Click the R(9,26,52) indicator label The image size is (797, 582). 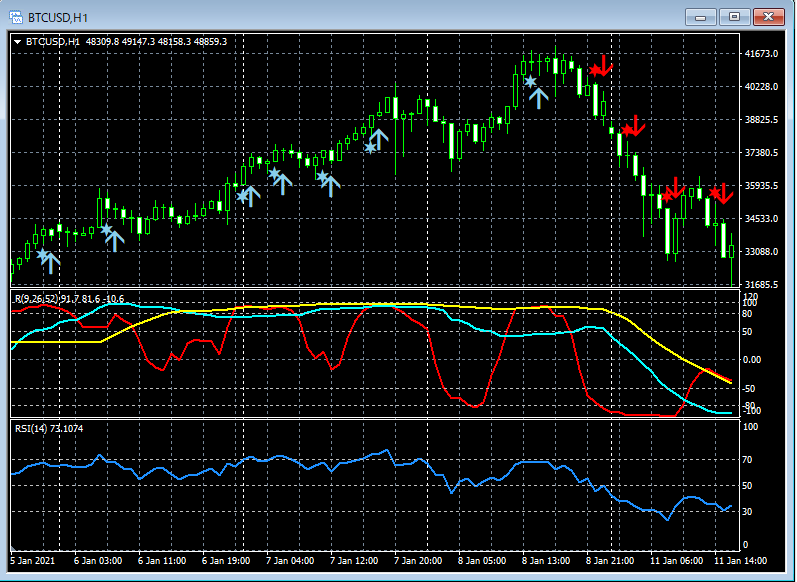69,299
